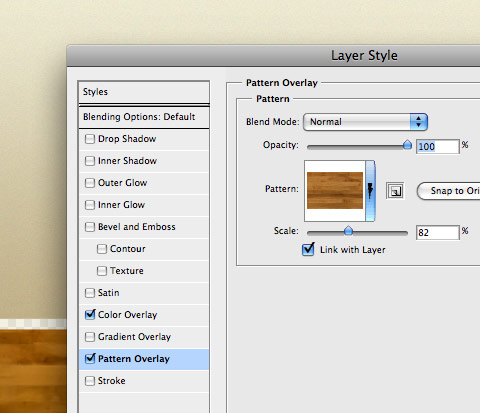This screenshot has width=480, height=413.
Task: Click the wood pattern thumbnail
Action: [335, 191]
